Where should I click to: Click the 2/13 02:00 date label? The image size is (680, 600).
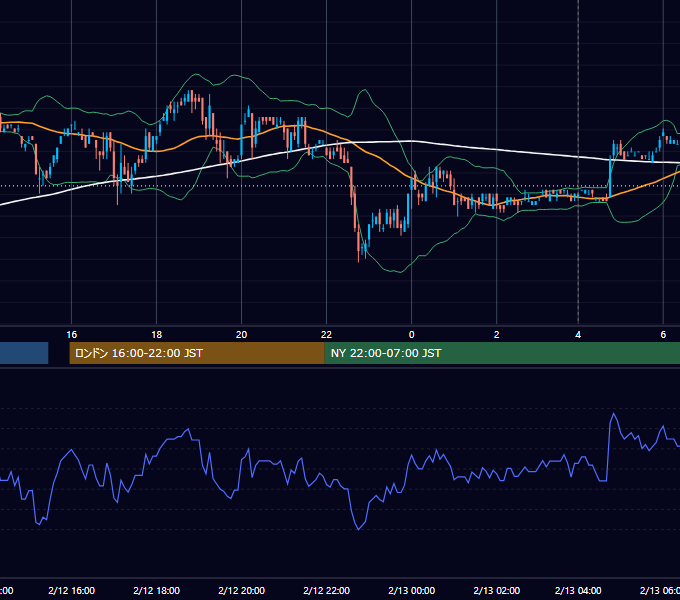[x=497, y=590]
